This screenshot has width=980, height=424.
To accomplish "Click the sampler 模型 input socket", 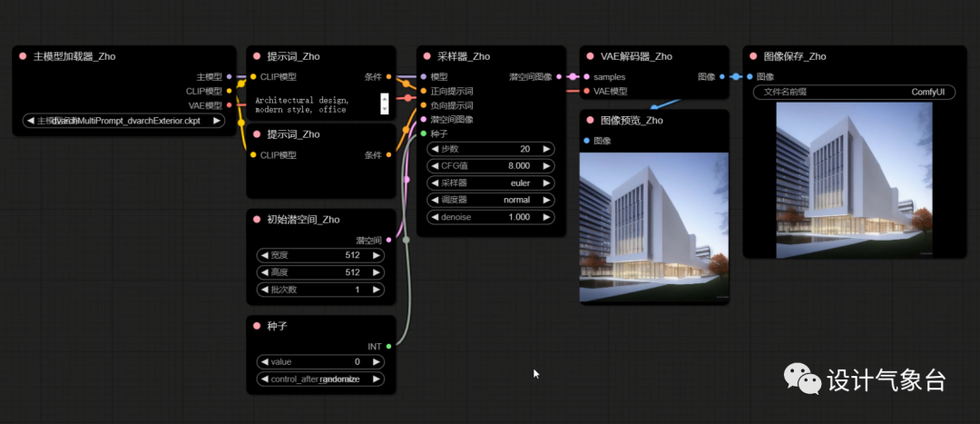I will (423, 77).
